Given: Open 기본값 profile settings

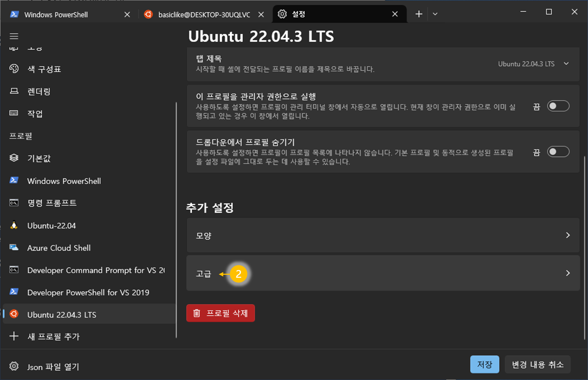Looking at the screenshot, I should [89, 158].
